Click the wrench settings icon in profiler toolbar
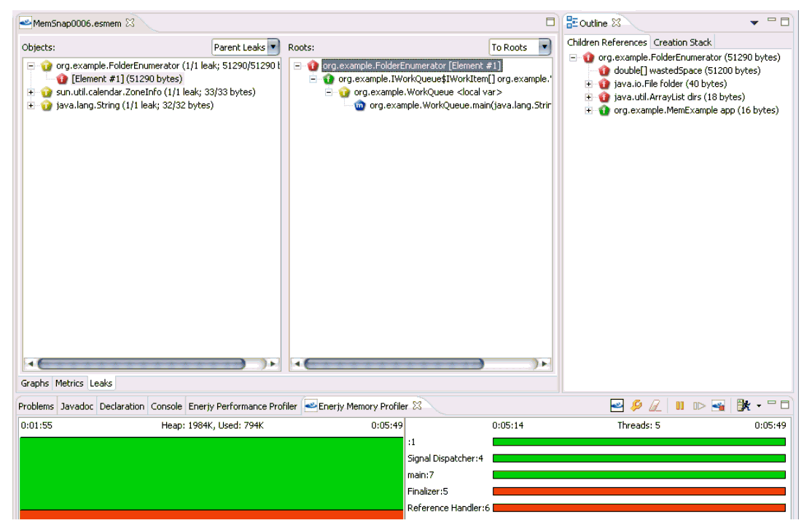 pyautogui.click(x=636, y=406)
